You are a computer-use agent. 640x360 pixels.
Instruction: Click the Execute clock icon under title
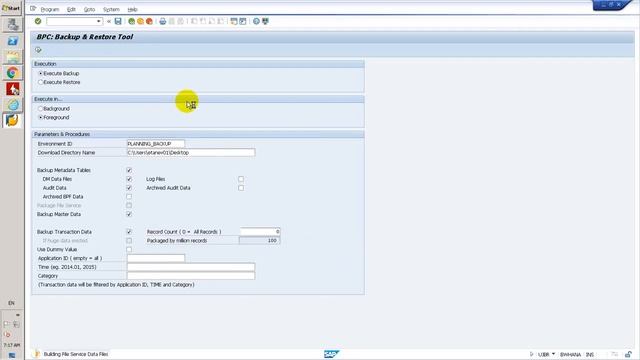point(38,50)
